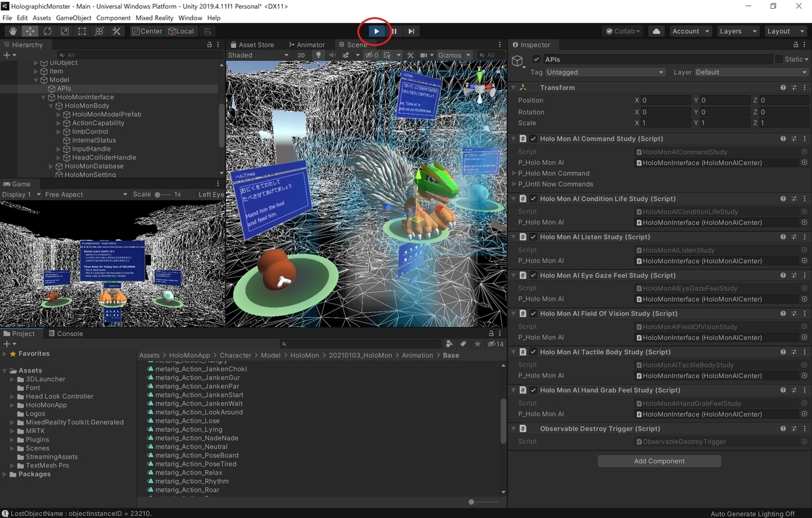The image size is (812, 518).
Task: Open the Layout dropdown
Action: click(x=784, y=31)
